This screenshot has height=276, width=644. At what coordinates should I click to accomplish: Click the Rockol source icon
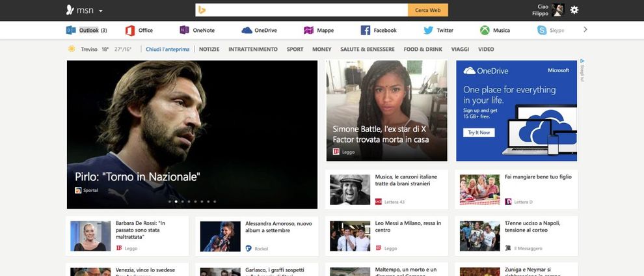[x=248, y=248]
